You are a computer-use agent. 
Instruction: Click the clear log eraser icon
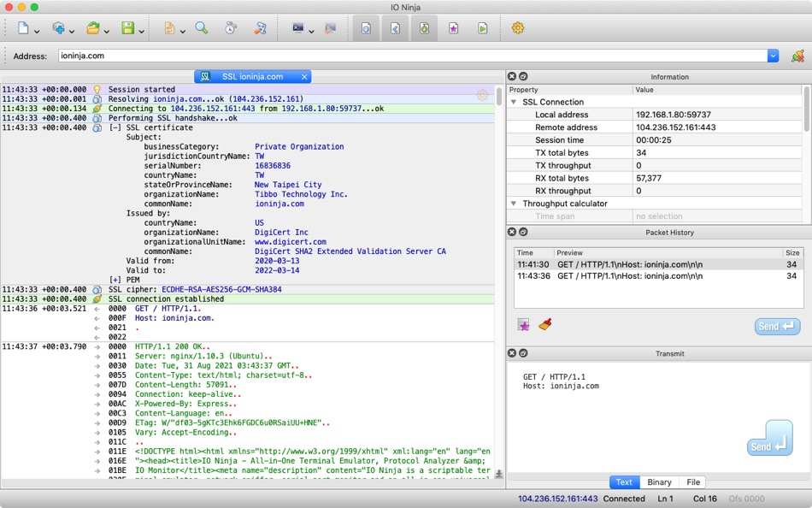pyautogui.click(x=260, y=28)
